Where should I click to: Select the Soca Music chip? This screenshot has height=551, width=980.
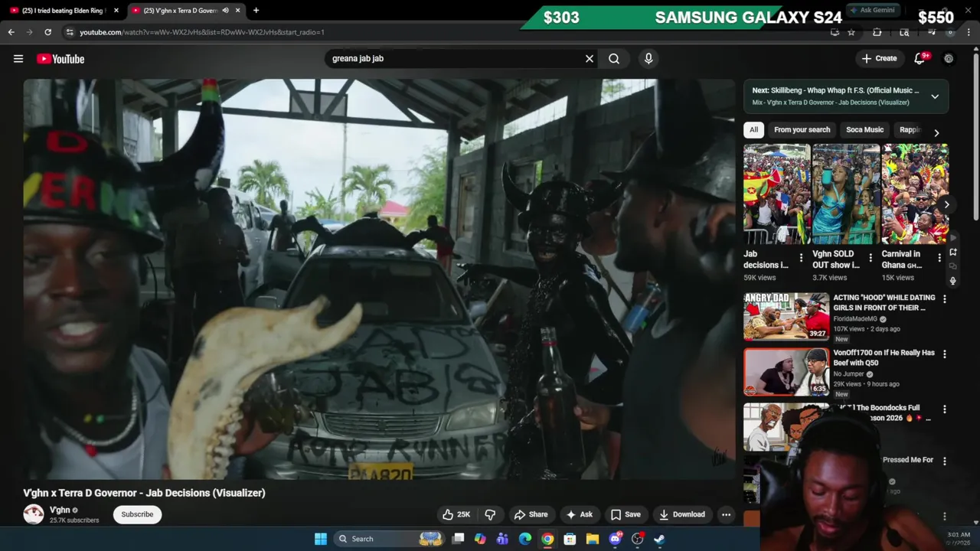(864, 129)
